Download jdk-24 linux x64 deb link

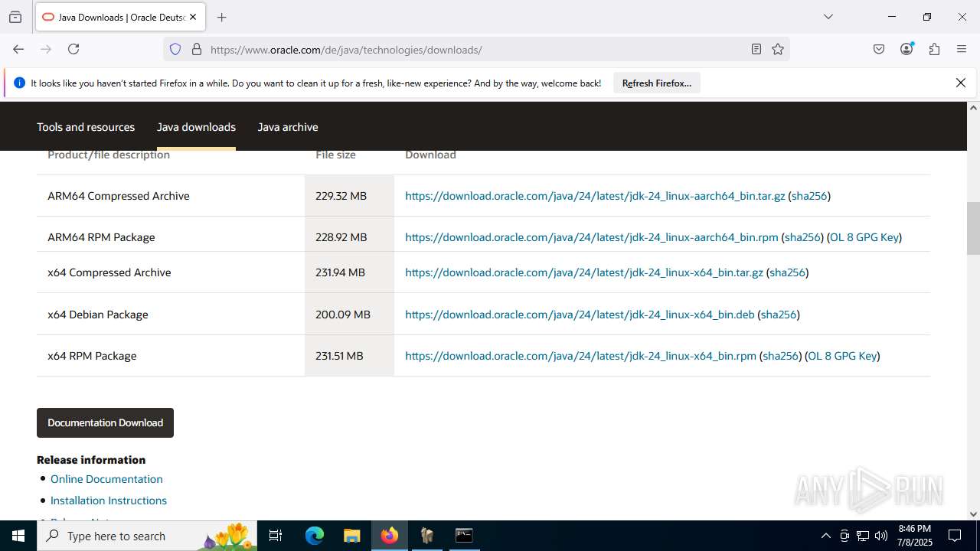click(x=580, y=315)
